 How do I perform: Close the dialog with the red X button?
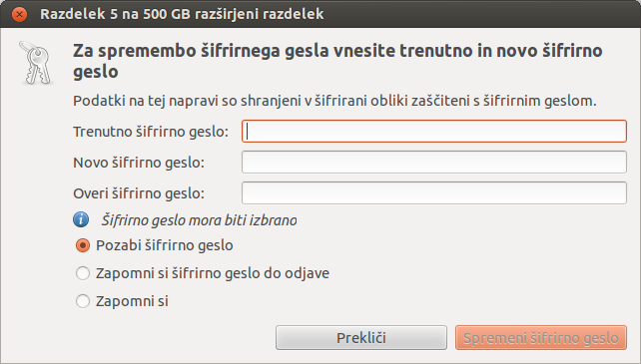[19, 14]
